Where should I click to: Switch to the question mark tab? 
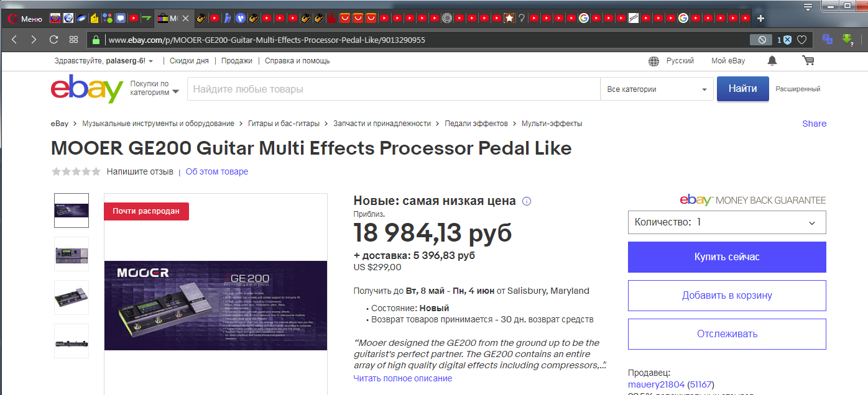[x=522, y=19]
